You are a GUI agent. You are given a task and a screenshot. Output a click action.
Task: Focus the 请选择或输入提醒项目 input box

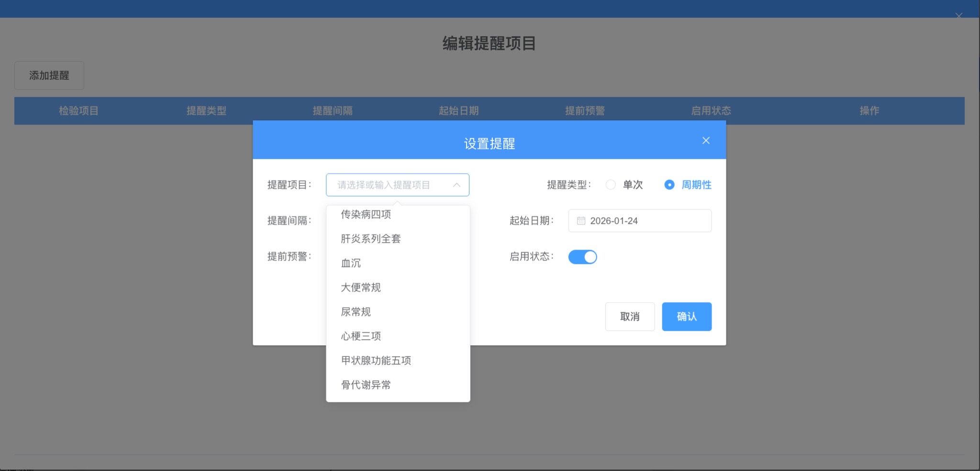(388, 185)
